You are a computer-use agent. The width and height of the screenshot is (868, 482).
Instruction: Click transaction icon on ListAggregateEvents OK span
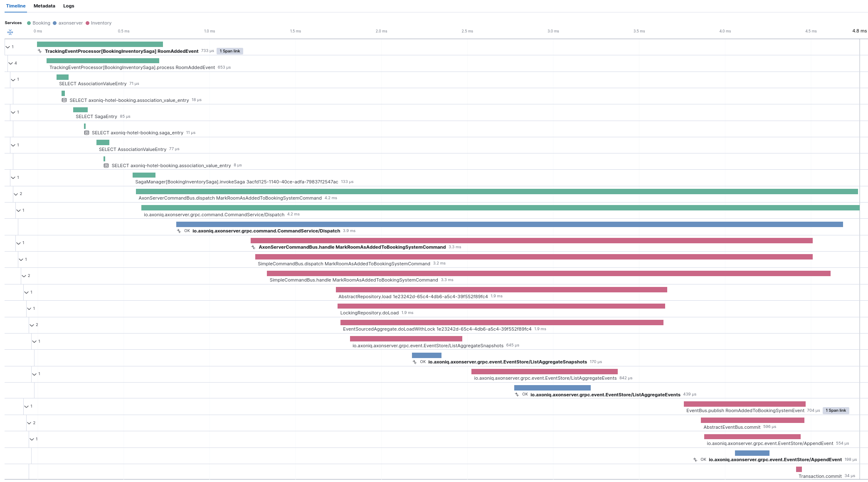click(517, 395)
